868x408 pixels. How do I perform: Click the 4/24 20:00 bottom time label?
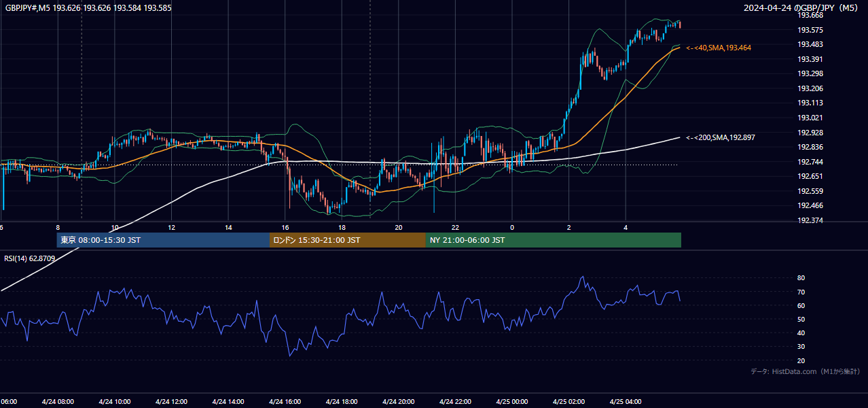coord(399,401)
